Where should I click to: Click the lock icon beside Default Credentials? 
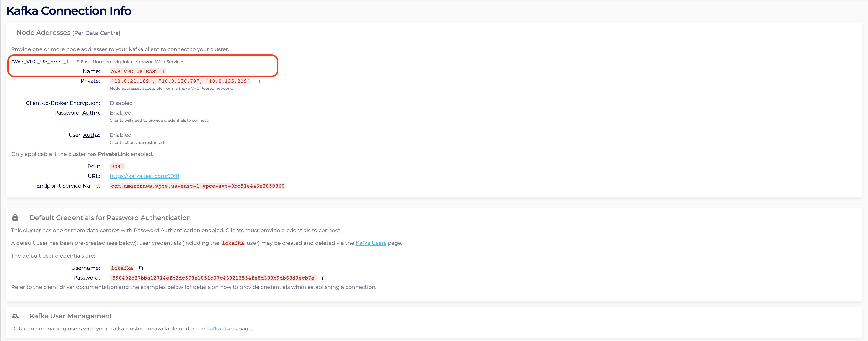pos(15,218)
